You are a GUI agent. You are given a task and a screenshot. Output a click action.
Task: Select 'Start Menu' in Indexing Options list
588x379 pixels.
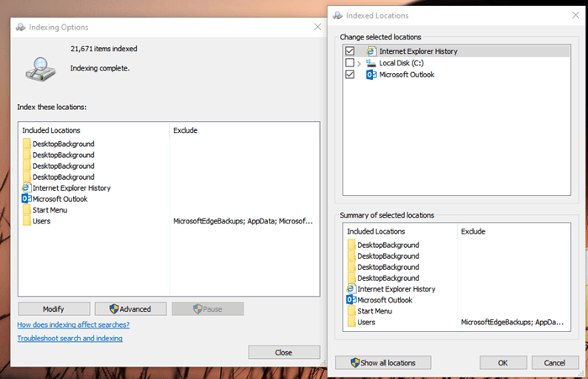click(50, 210)
